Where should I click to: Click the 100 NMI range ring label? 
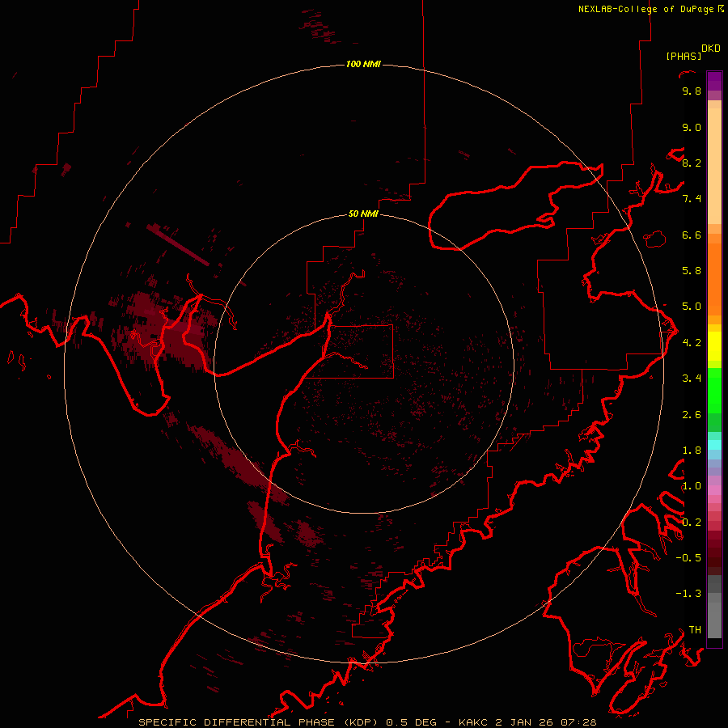pos(363,64)
